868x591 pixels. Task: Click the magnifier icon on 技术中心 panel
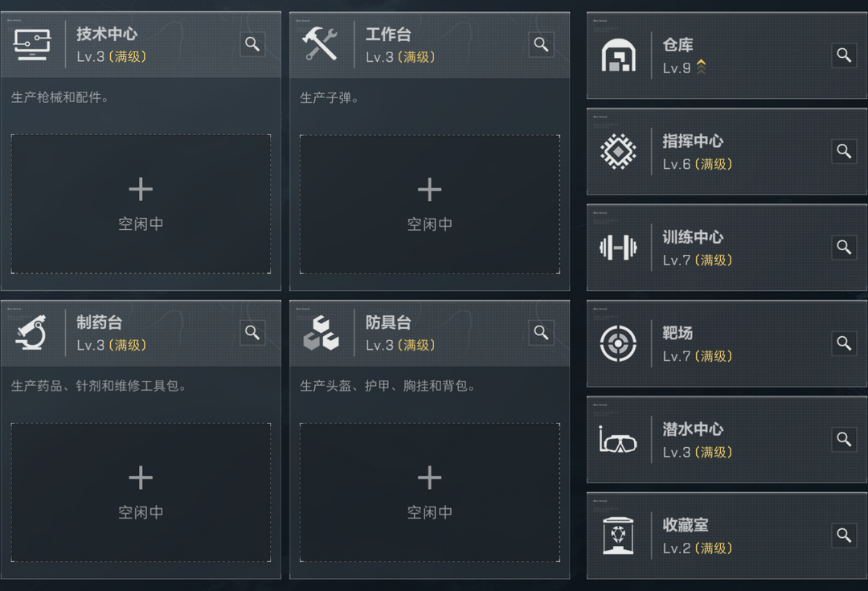pyautogui.click(x=252, y=44)
